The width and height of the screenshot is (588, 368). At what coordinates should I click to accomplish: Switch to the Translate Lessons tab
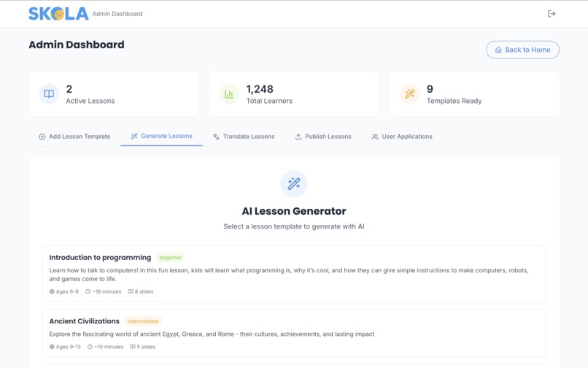244,137
